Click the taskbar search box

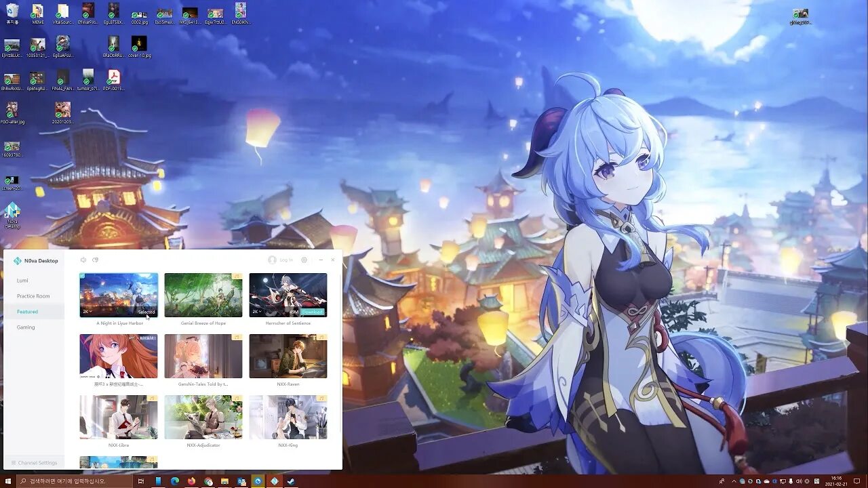click(x=75, y=481)
